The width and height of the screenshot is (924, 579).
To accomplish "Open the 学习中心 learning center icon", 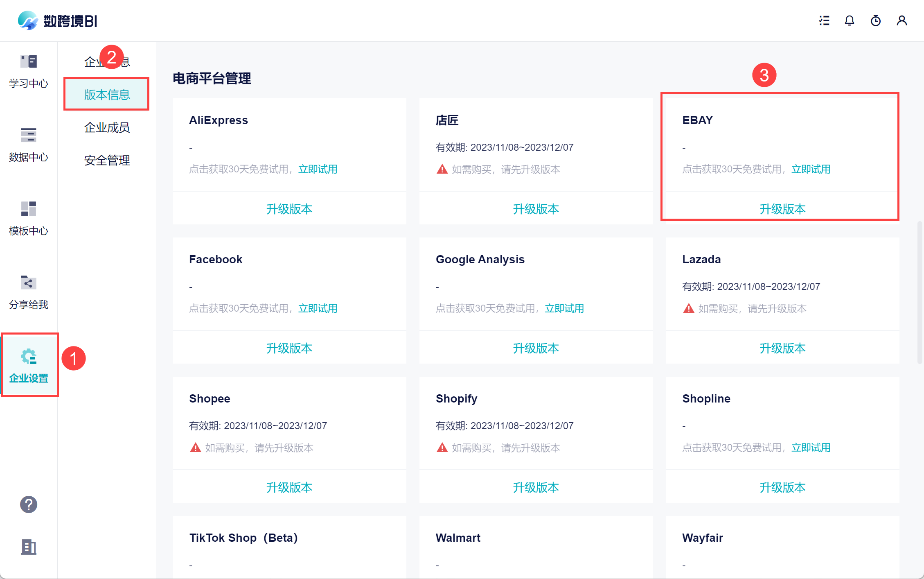I will pos(29,62).
